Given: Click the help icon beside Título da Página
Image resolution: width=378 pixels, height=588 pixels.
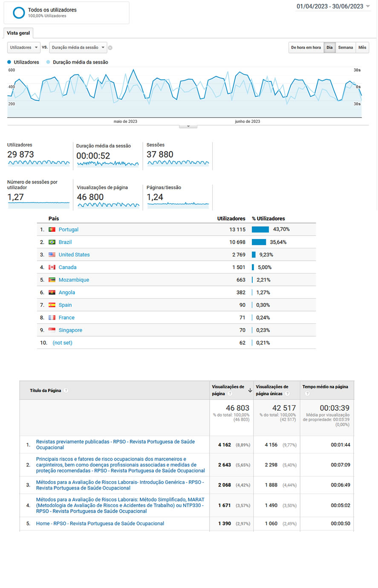Looking at the screenshot, I should click(x=66, y=391).
